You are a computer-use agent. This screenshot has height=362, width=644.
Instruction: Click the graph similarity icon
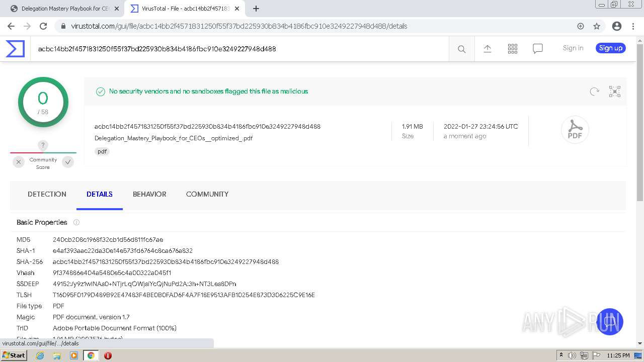coord(614,92)
